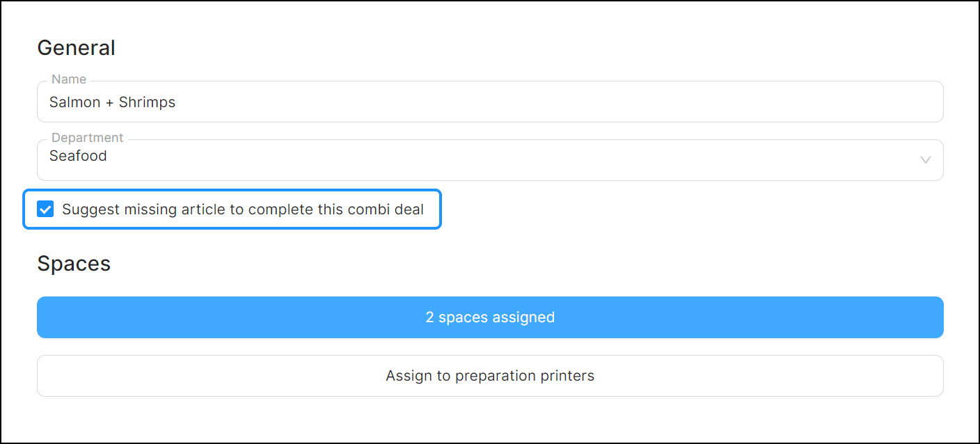
Task: Click the 'Salmon + Shrimps' text
Action: coord(112,102)
